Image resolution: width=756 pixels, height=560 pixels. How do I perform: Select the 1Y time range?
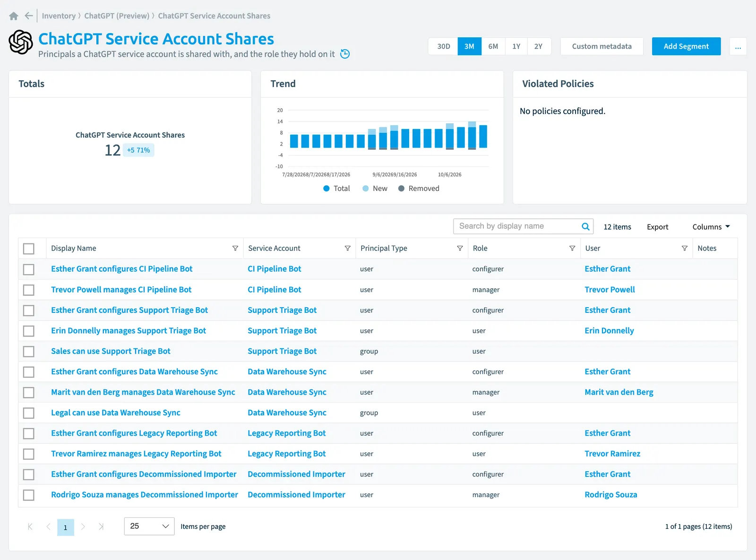tap(516, 46)
